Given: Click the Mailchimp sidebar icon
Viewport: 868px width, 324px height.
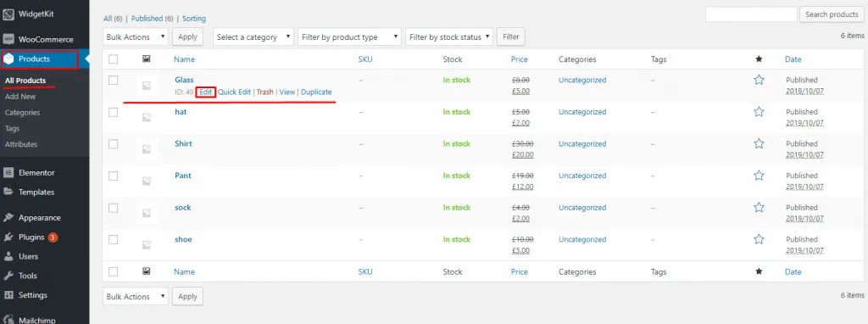Looking at the screenshot, I should click(x=8, y=320).
